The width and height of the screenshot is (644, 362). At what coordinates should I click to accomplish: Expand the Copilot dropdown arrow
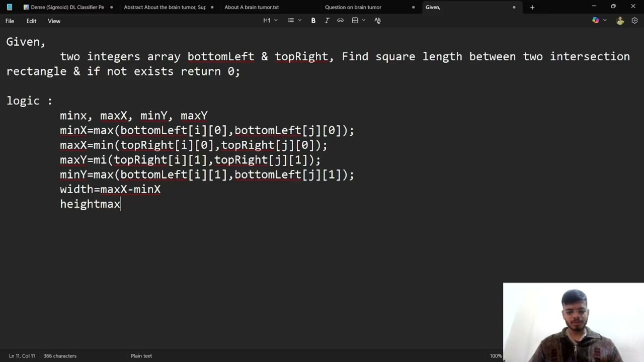coord(605,21)
